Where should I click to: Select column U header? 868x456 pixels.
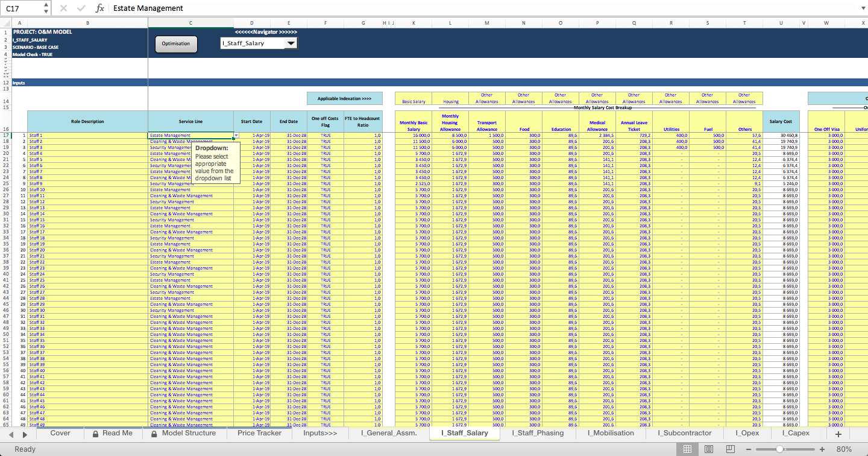pyautogui.click(x=781, y=23)
